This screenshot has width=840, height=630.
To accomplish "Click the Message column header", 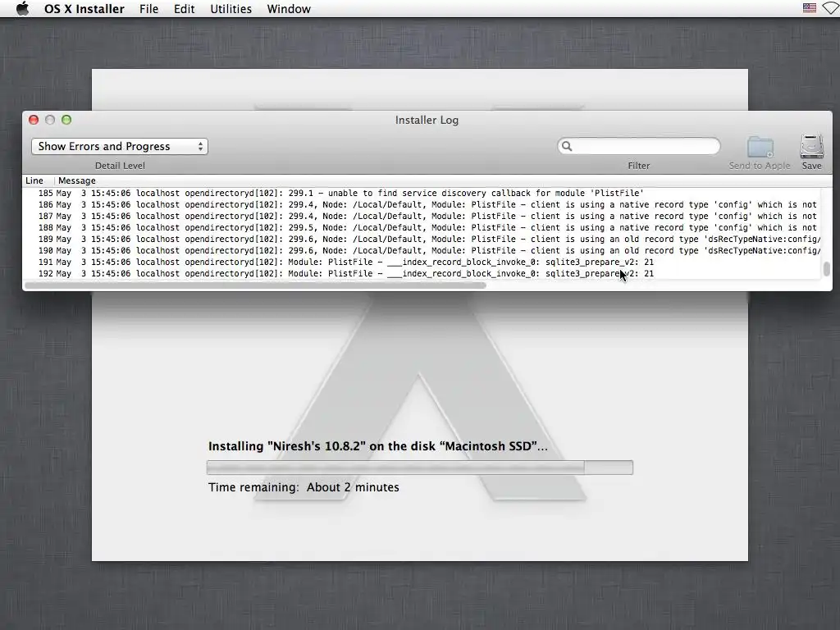I will (76, 180).
